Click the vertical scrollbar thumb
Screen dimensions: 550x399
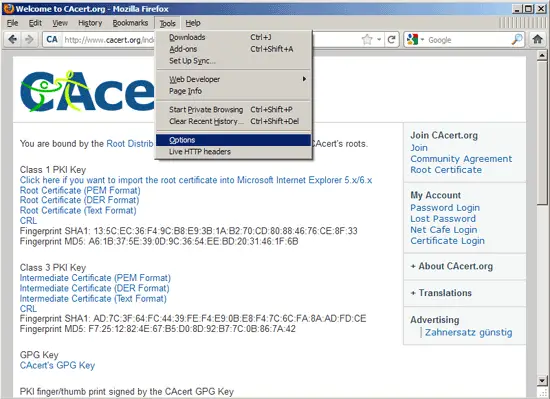tap(542, 132)
